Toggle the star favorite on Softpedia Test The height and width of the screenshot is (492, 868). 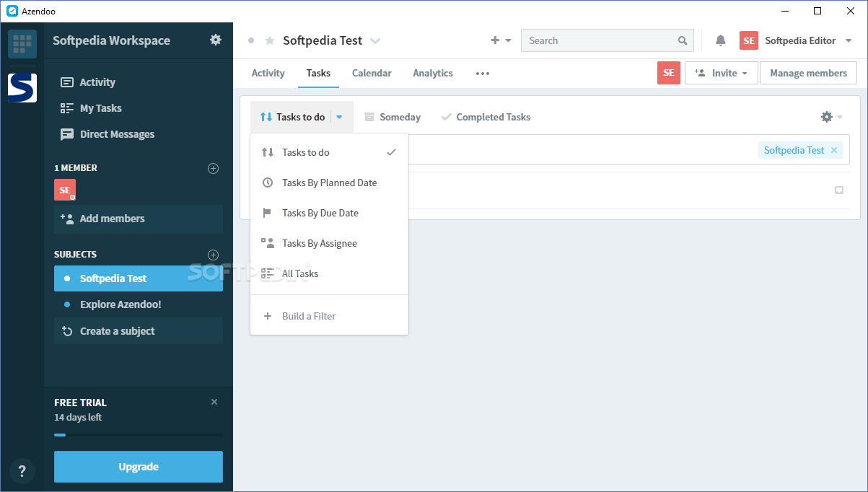coord(270,40)
